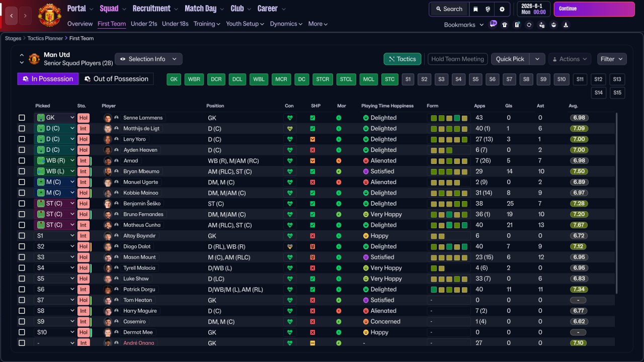Open the Actions dropdown

click(x=570, y=59)
